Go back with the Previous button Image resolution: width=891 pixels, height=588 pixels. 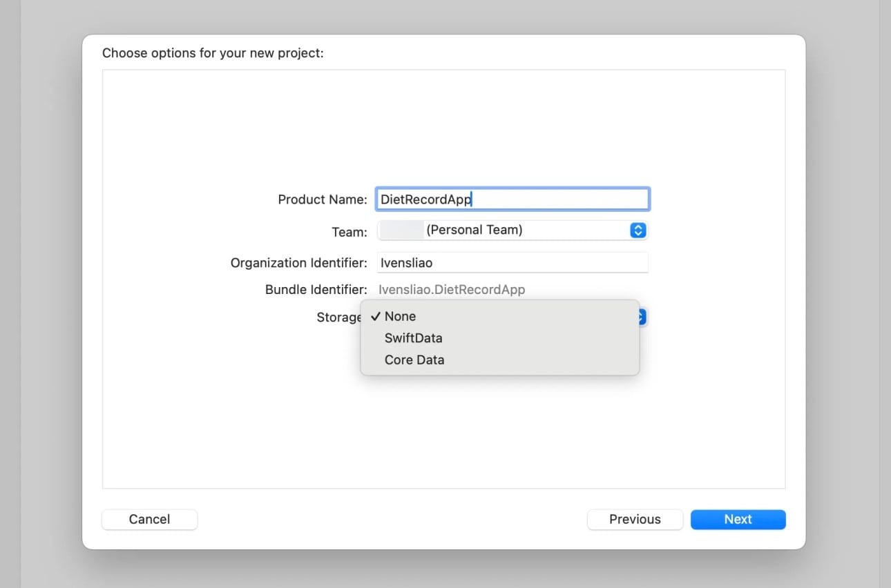click(x=634, y=520)
